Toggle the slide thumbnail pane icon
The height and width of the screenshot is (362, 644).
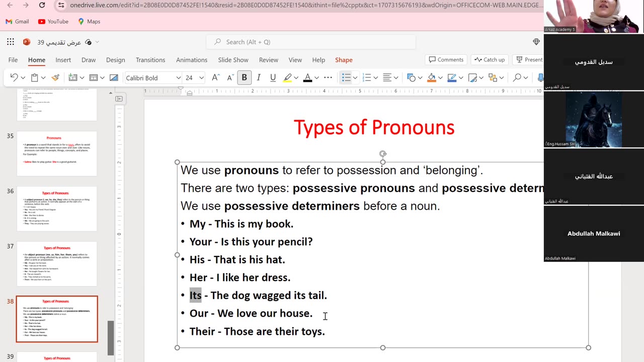[x=119, y=99]
